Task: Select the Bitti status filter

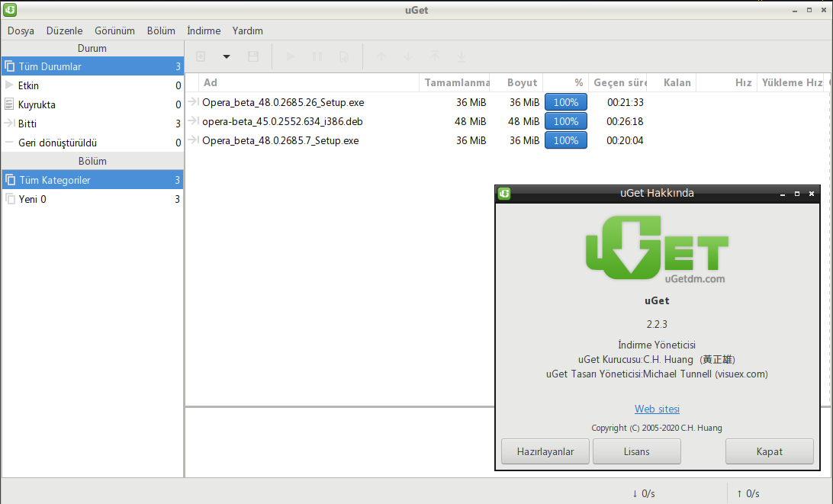Action: click(92, 124)
